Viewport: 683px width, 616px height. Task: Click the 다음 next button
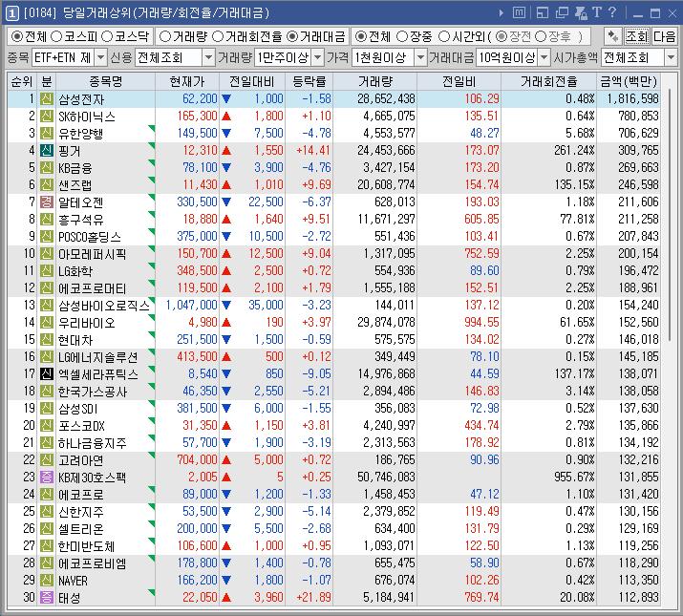(664, 36)
